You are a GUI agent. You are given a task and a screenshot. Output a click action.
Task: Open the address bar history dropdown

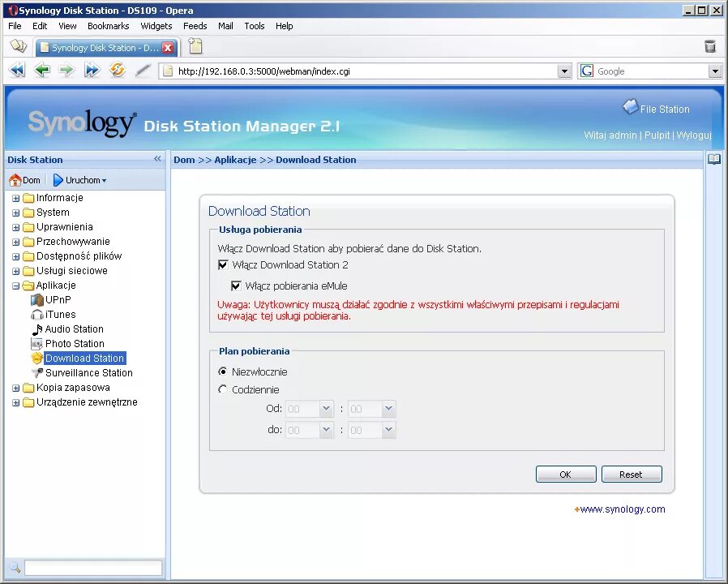point(564,71)
